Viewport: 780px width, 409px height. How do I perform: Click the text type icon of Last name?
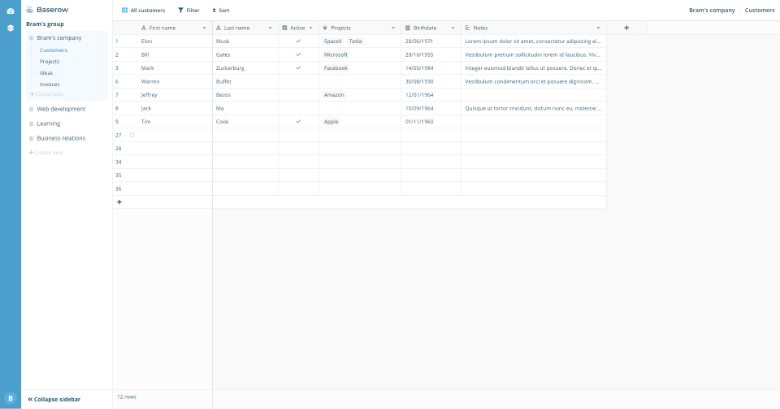point(218,28)
